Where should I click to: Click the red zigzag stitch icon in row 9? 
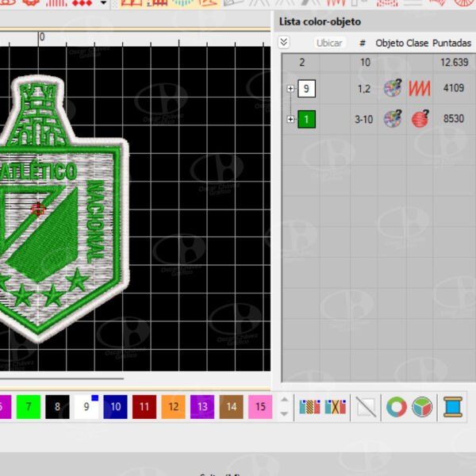pos(420,88)
